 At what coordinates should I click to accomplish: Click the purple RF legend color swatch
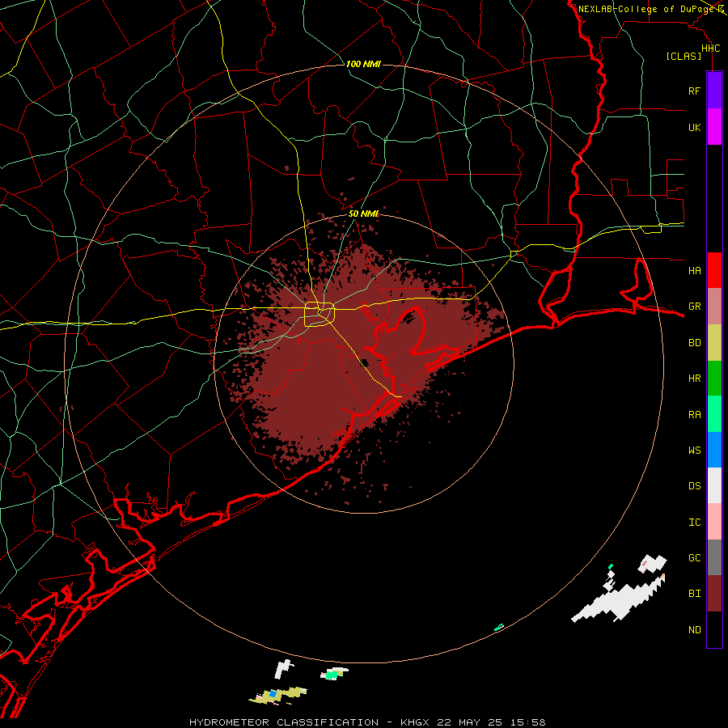[x=714, y=91]
